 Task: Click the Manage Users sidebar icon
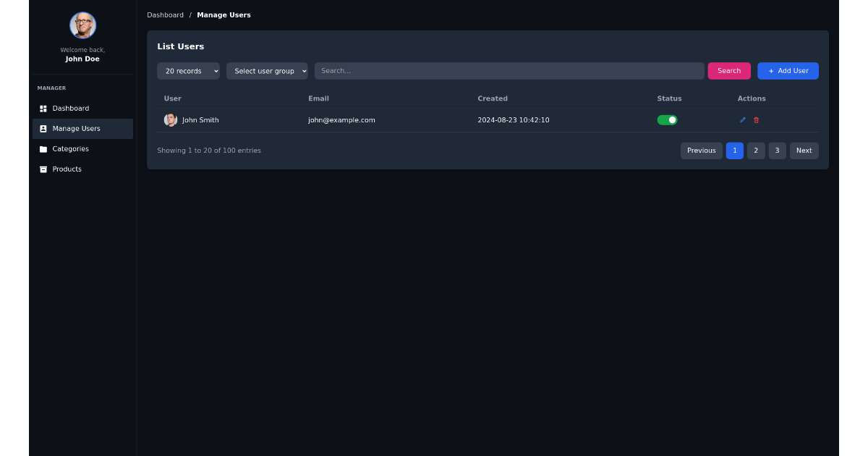pos(43,128)
